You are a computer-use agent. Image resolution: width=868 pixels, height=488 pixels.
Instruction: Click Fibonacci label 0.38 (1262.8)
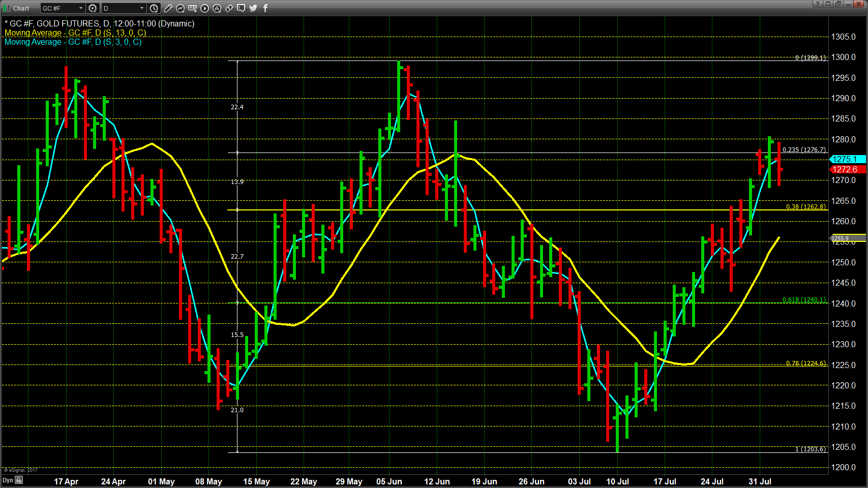tap(806, 206)
